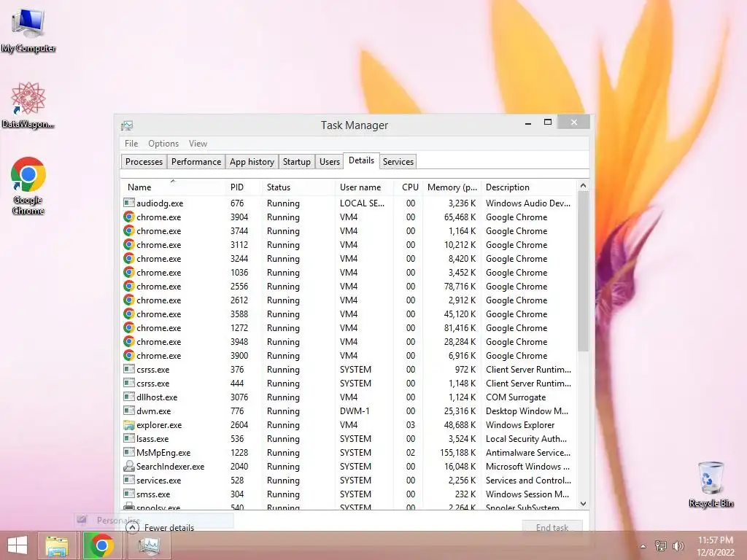Image resolution: width=747 pixels, height=560 pixels.
Task: Select the MsMpEng.exe process icon
Action: pos(128,452)
